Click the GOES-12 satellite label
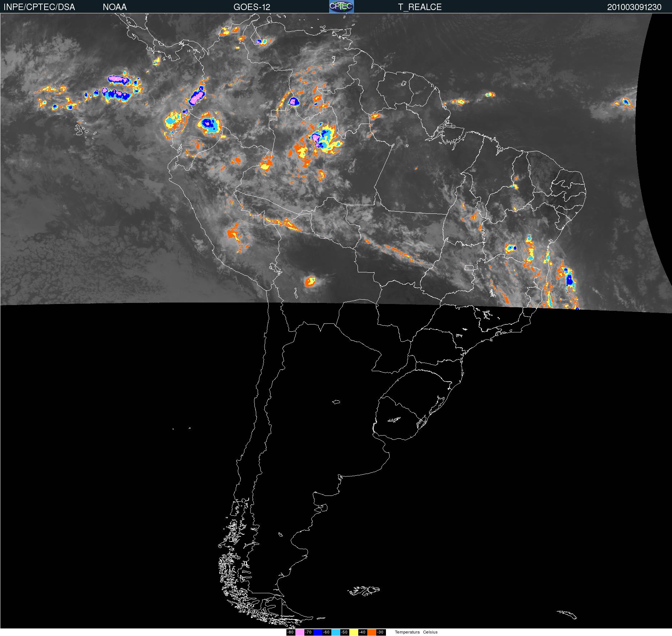The width and height of the screenshot is (672, 636). pos(252,7)
